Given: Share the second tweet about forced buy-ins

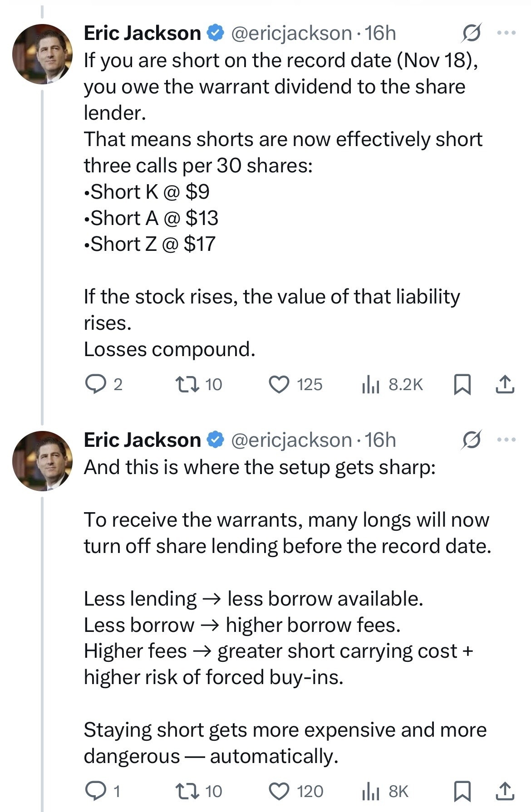Looking at the screenshot, I should (x=505, y=792).
